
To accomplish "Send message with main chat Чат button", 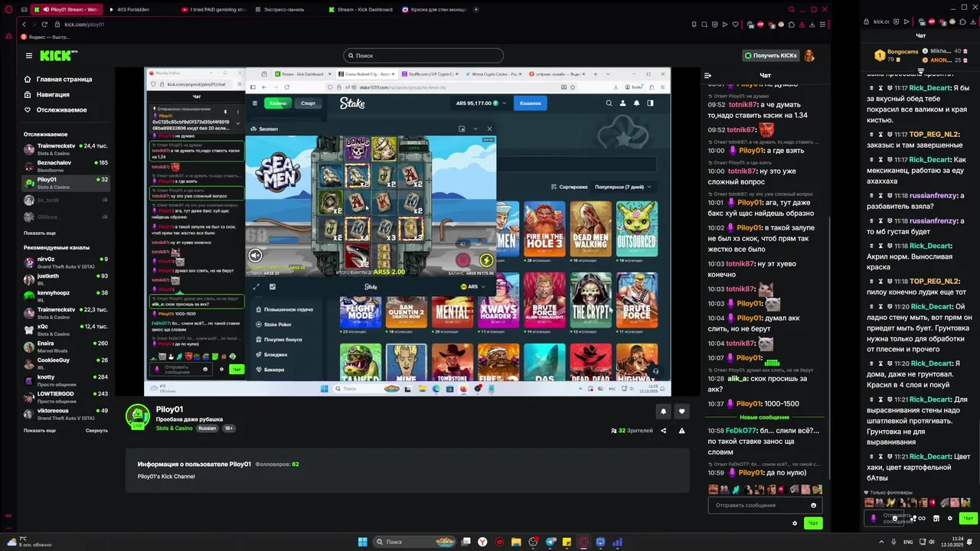I will [x=813, y=523].
